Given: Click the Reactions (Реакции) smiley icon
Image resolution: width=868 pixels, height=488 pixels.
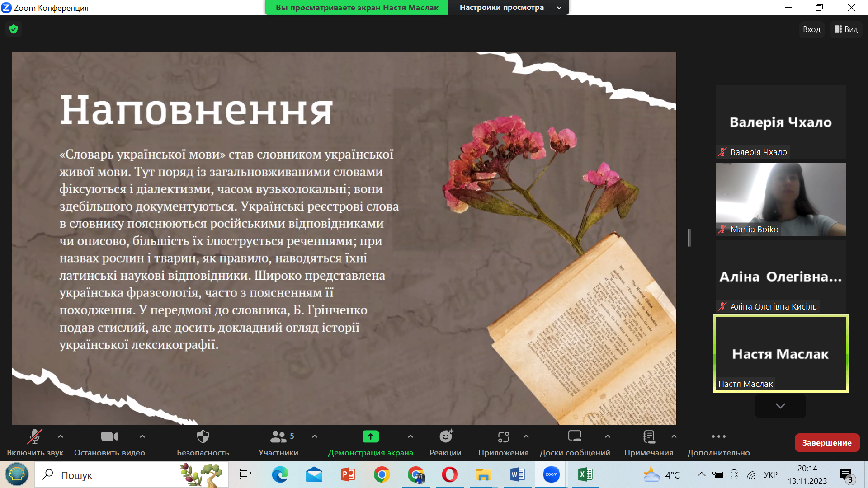Looking at the screenshot, I should tap(446, 437).
